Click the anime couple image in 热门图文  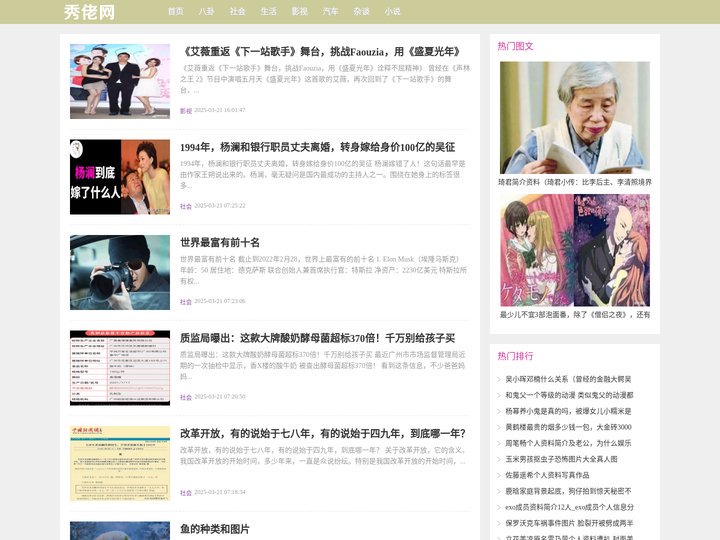(575, 250)
